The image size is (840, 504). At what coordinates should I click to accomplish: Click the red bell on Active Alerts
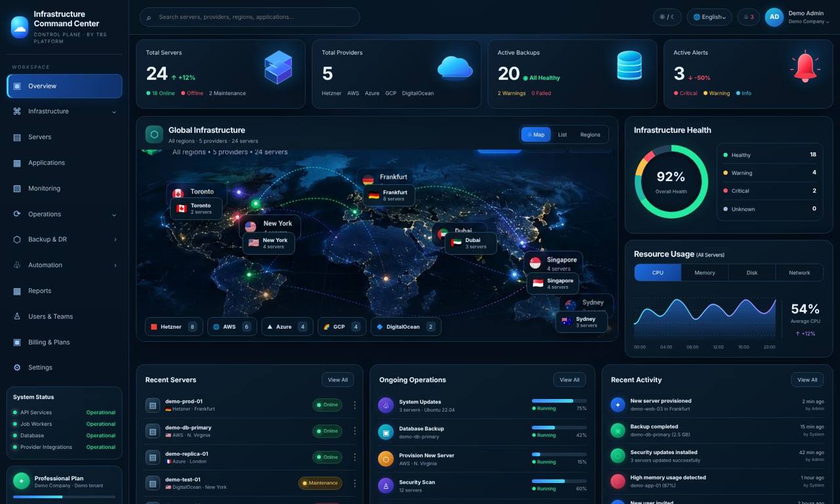(x=805, y=66)
